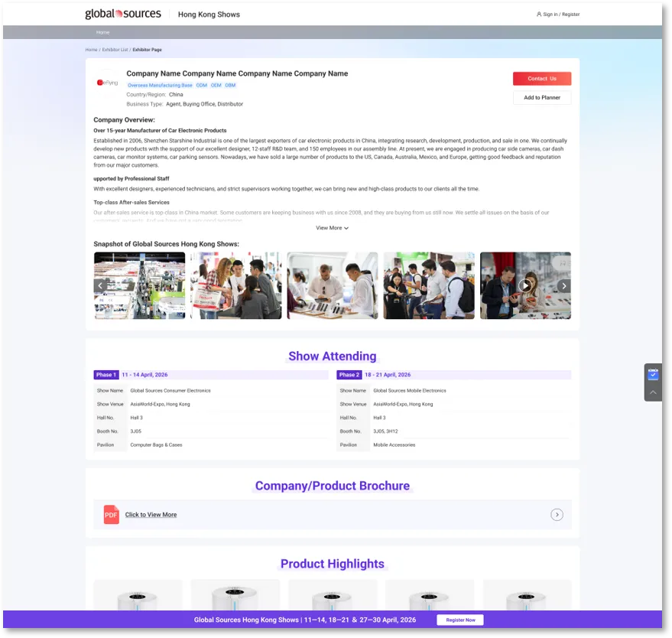Open the snapshot of men examining phone display
672x638 pixels.
(x=333, y=285)
